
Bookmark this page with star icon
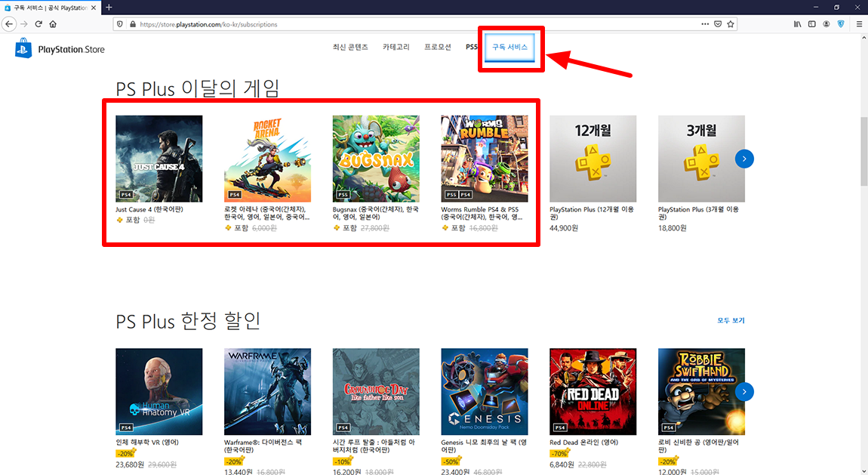click(x=731, y=24)
